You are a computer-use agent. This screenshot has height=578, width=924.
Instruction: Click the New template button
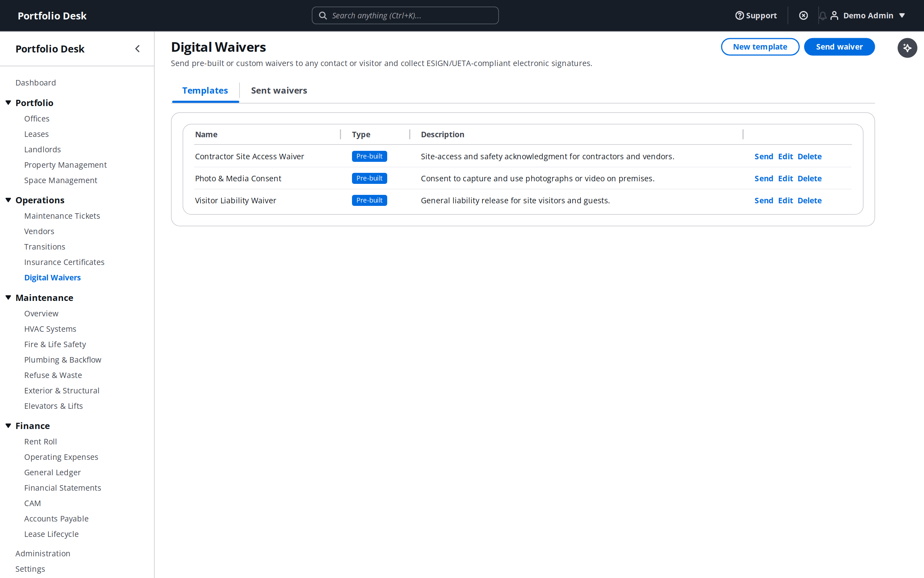click(x=760, y=47)
